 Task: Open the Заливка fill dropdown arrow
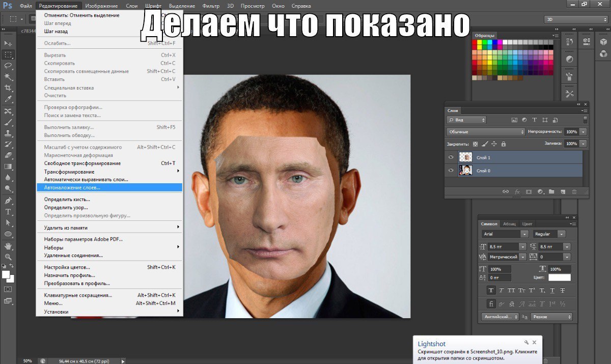click(x=583, y=144)
